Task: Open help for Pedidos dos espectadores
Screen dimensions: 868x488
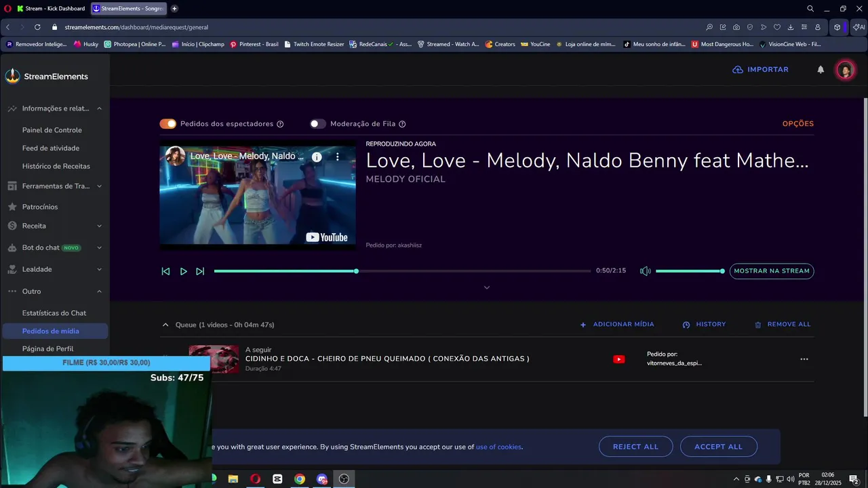Action: [x=280, y=124]
